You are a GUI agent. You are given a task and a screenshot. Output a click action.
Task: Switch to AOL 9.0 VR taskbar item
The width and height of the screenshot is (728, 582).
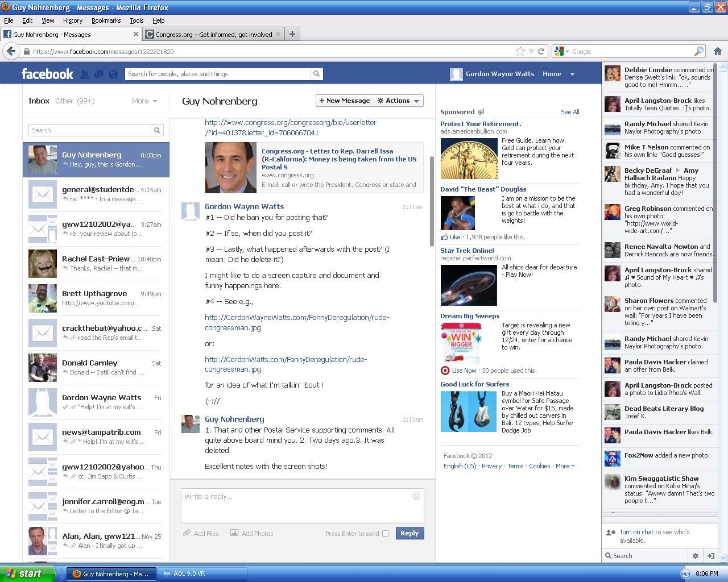[x=203, y=573]
